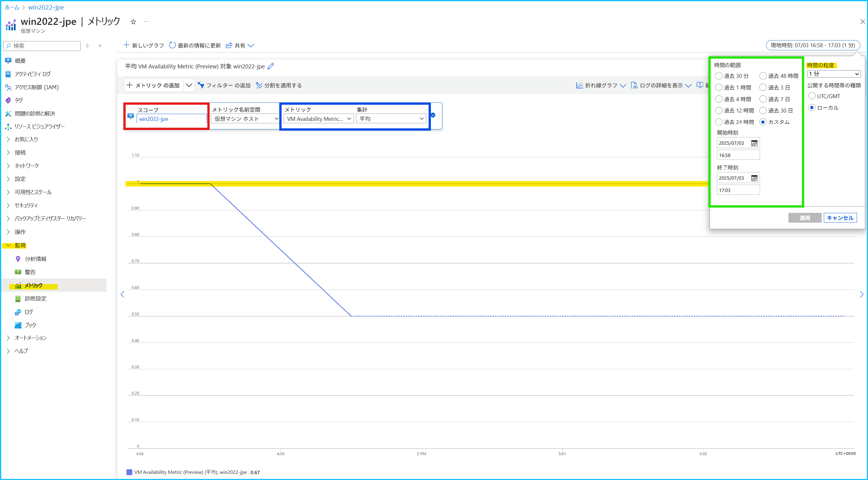Click 分割を適用する button

279,86
